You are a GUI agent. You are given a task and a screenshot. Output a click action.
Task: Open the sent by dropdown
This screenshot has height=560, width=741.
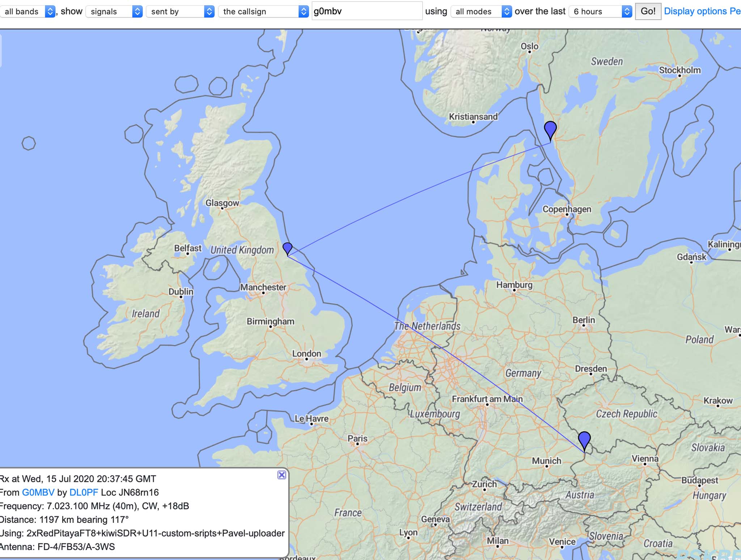(180, 12)
